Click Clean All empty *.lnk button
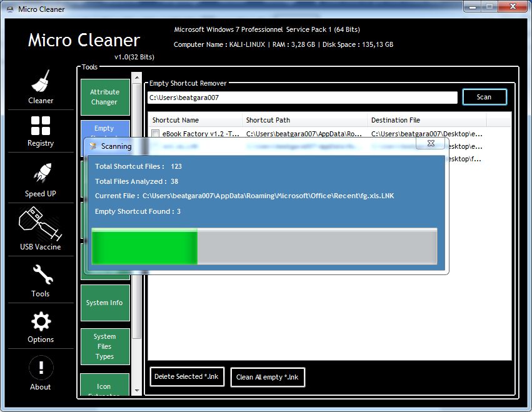The height and width of the screenshot is (412, 532). point(267,377)
